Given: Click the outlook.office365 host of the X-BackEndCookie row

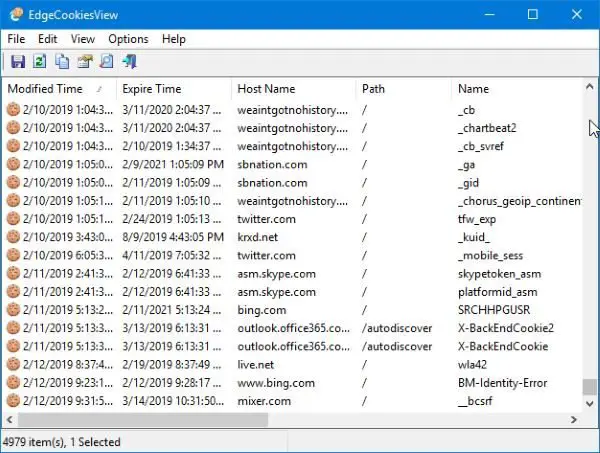Looking at the screenshot, I should click(293, 346).
